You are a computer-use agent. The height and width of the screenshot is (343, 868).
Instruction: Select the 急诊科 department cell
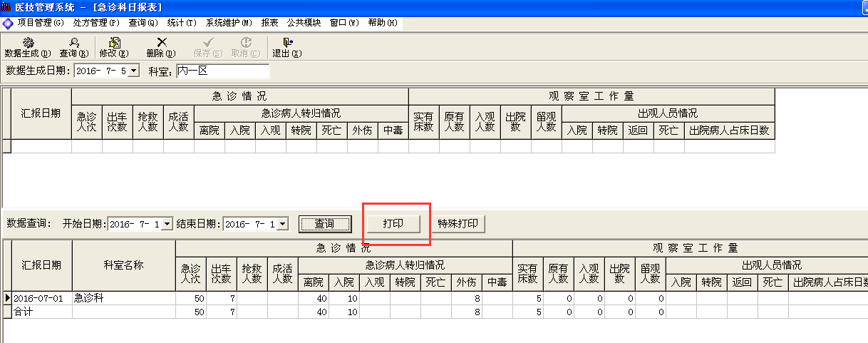tap(124, 298)
